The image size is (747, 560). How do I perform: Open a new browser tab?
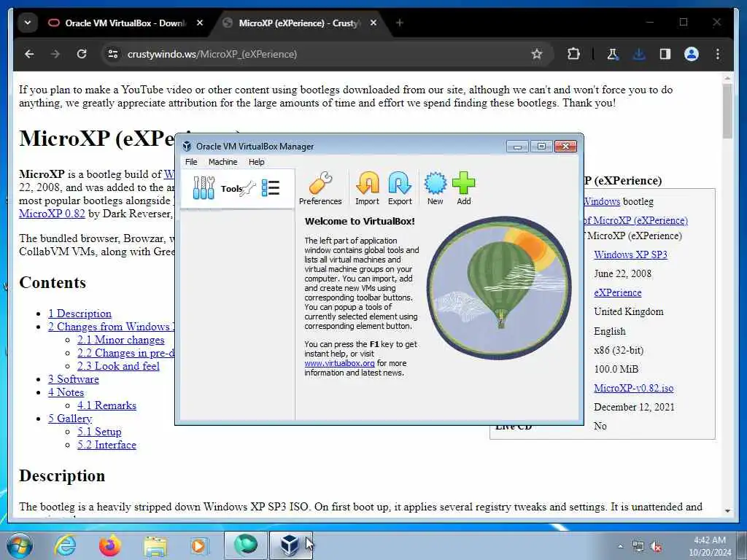399,23
